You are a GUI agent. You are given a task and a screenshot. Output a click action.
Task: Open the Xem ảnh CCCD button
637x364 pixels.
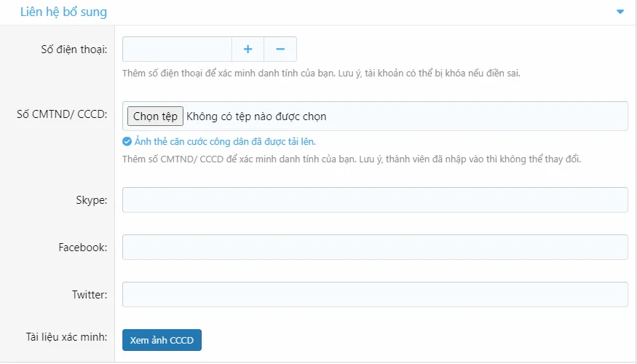[162, 340]
